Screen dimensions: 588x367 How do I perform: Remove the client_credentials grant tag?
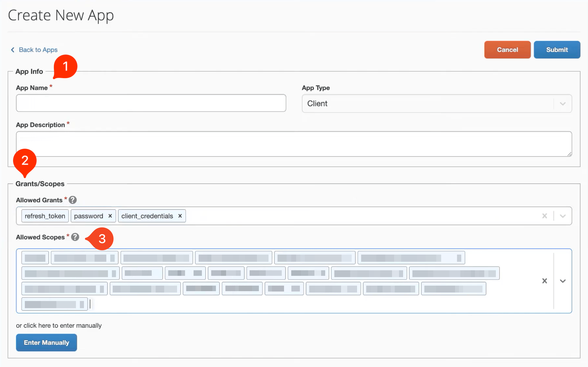coord(180,216)
